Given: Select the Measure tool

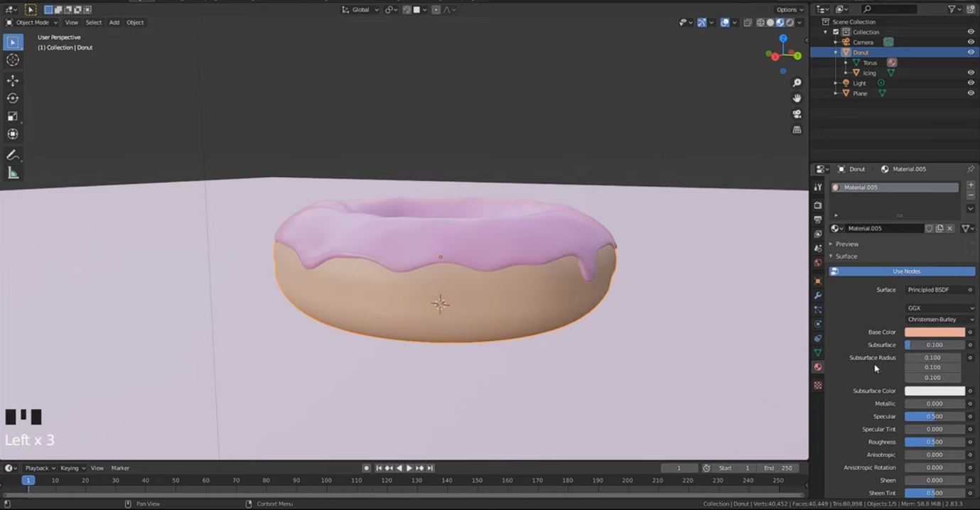Looking at the screenshot, I should (x=13, y=173).
